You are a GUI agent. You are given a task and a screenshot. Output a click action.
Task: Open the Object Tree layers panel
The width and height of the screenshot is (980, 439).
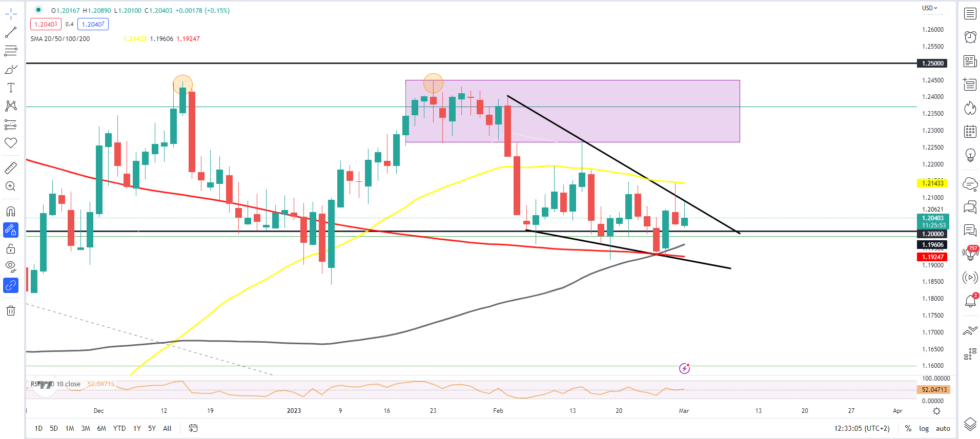point(970,424)
